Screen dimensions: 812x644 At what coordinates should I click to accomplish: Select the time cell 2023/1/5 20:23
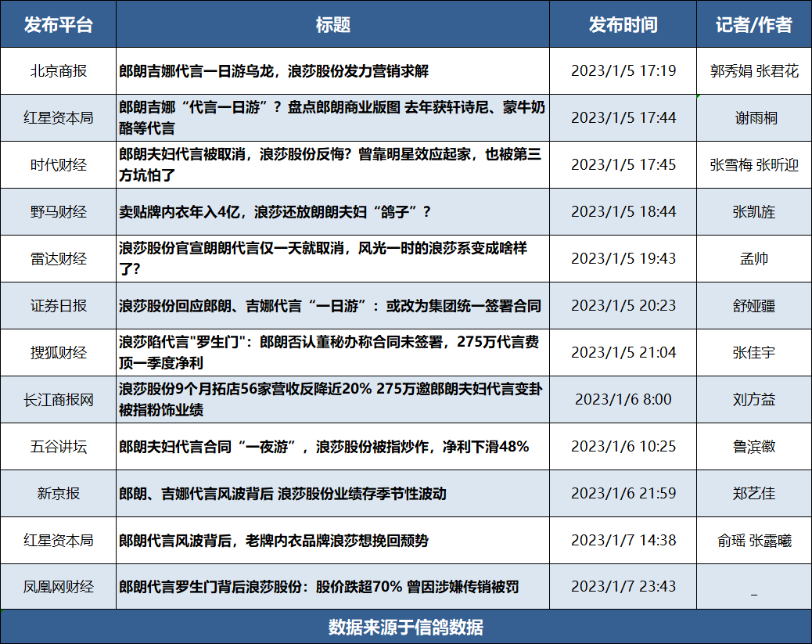(x=623, y=306)
